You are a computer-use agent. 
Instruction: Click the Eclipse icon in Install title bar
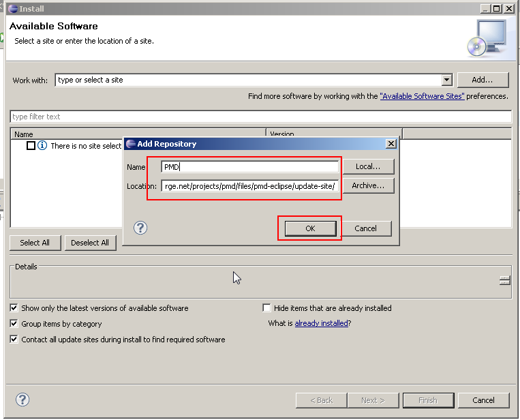[13, 9]
